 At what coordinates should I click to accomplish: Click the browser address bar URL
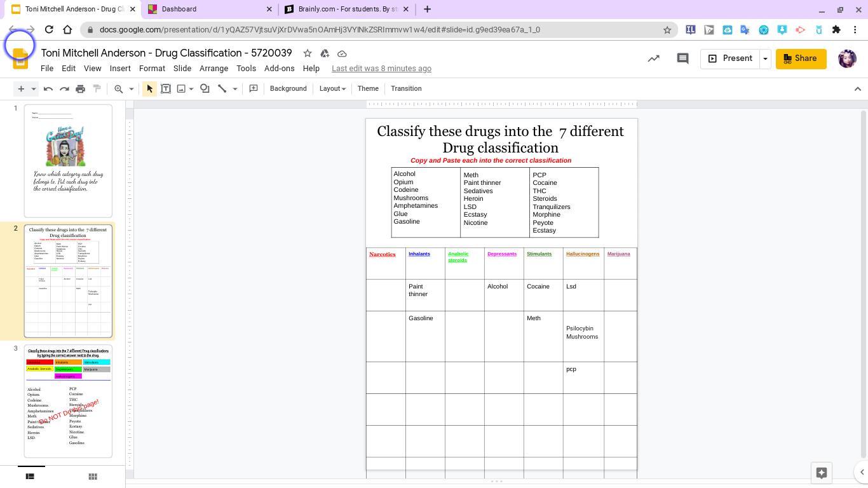tap(320, 30)
